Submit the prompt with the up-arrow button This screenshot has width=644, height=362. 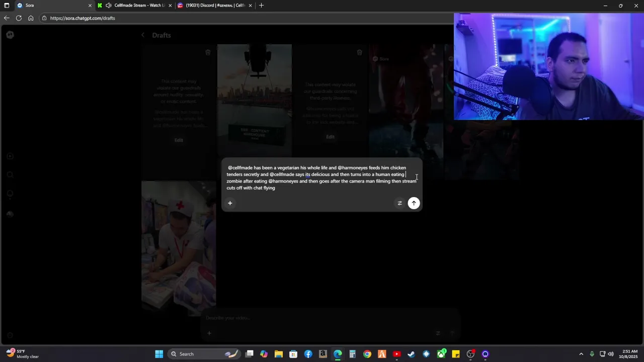414,203
